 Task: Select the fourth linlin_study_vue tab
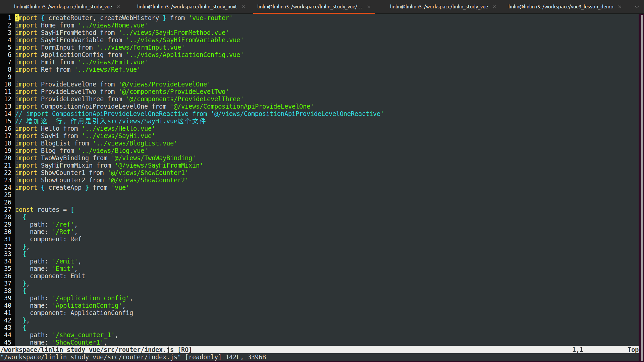[439, 7]
